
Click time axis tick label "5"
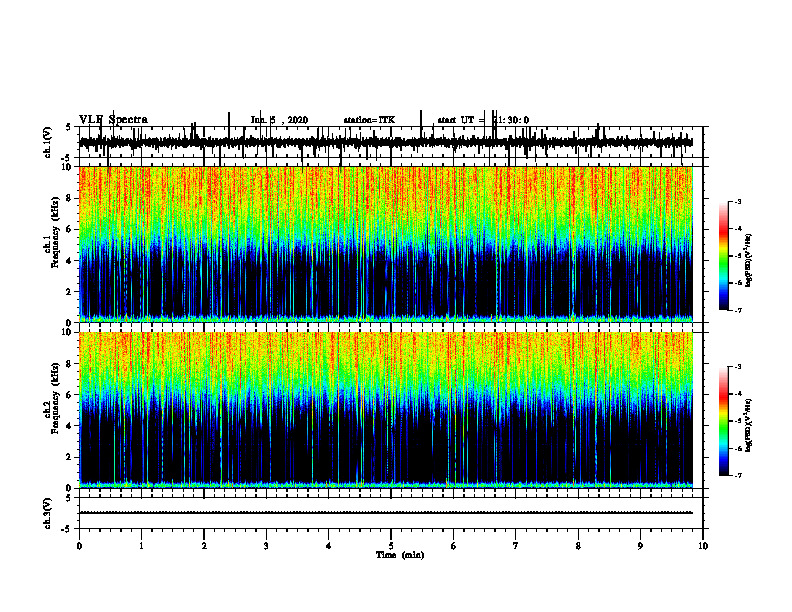coord(391,546)
